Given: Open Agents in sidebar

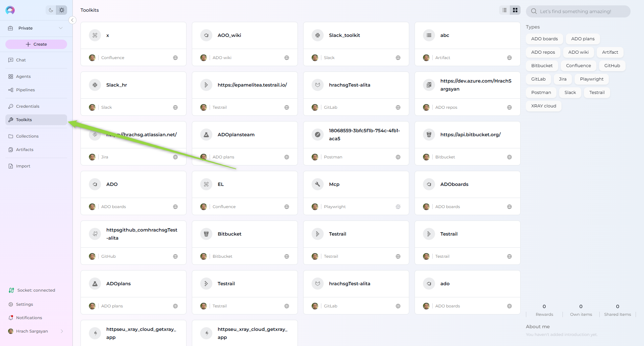Looking at the screenshot, I should coord(36,77).
